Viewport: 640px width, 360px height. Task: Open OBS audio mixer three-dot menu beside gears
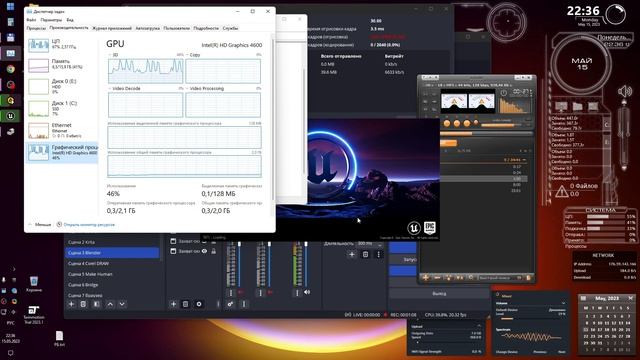[244, 304]
